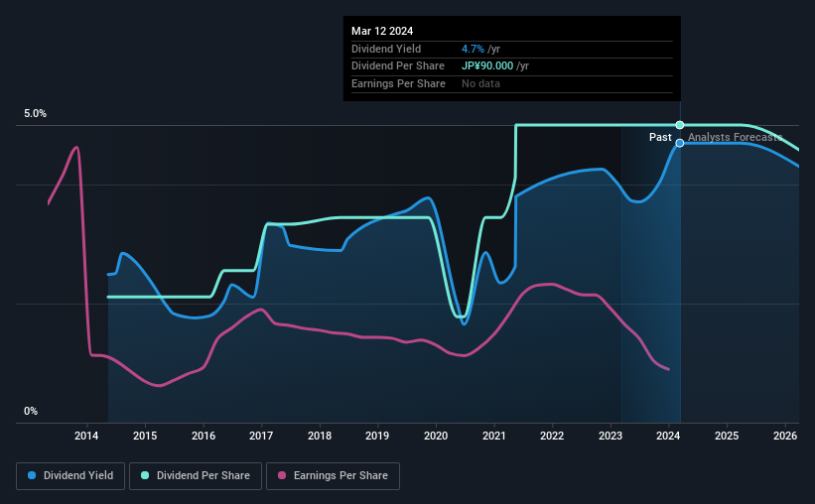Click the 4.7% dividend yield value

coord(473,49)
